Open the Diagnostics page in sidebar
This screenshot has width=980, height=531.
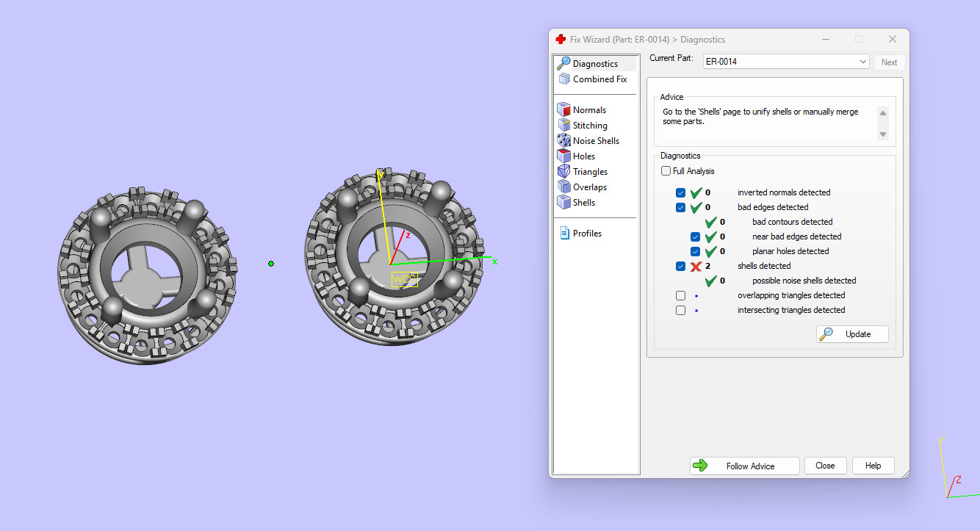596,64
